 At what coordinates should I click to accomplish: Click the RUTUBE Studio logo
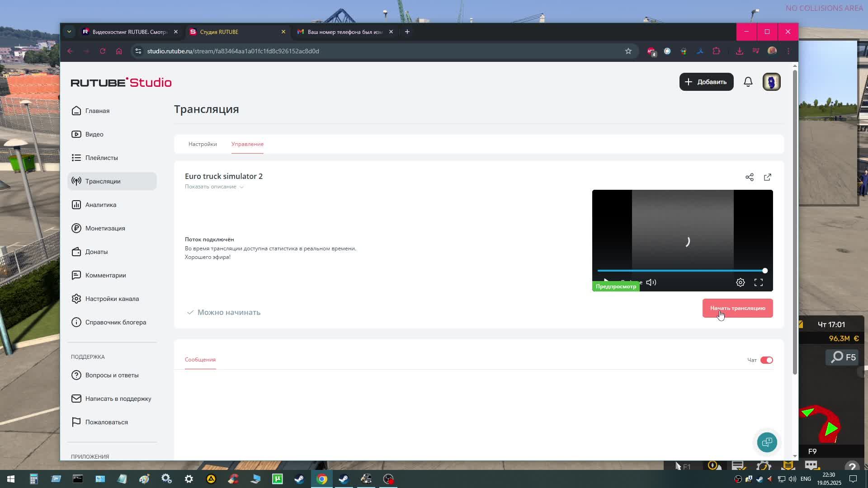coord(121,82)
